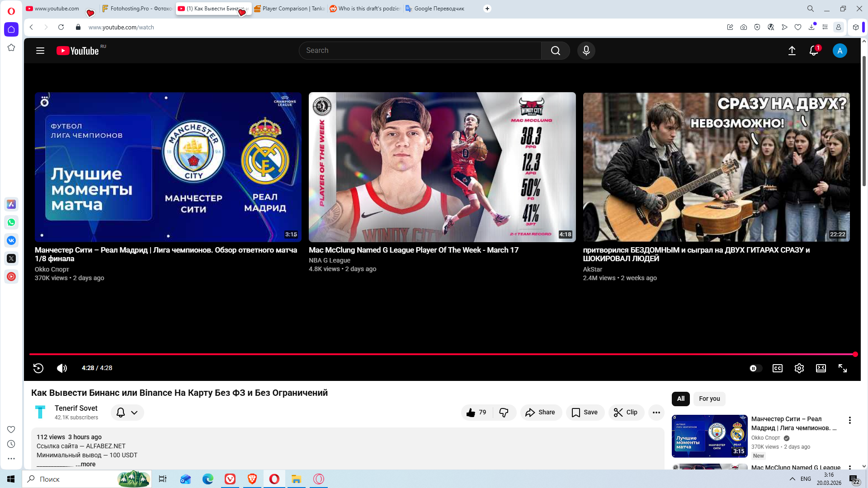Toggle the autoplay switch
The image size is (868, 488).
(x=755, y=368)
